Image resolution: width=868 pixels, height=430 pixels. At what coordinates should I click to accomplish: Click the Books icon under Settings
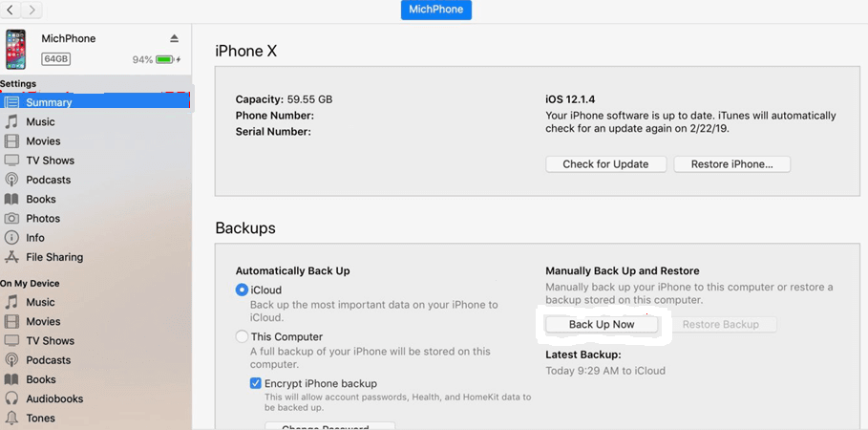(11, 199)
